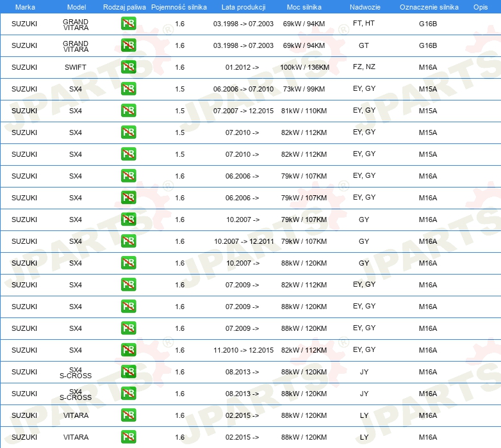The image size is (501, 448).
Task: Click fuel icon in row dated 11.2010 -> 12.2015
Action: (128, 349)
